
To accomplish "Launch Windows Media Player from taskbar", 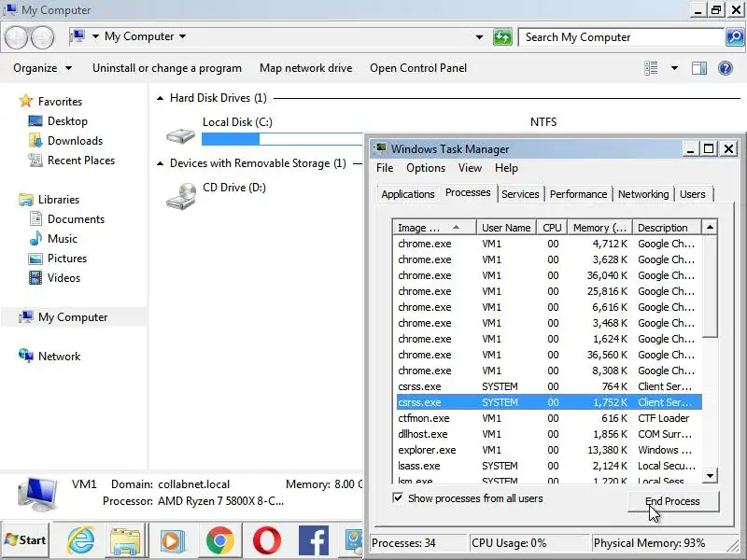I will pyautogui.click(x=173, y=541).
